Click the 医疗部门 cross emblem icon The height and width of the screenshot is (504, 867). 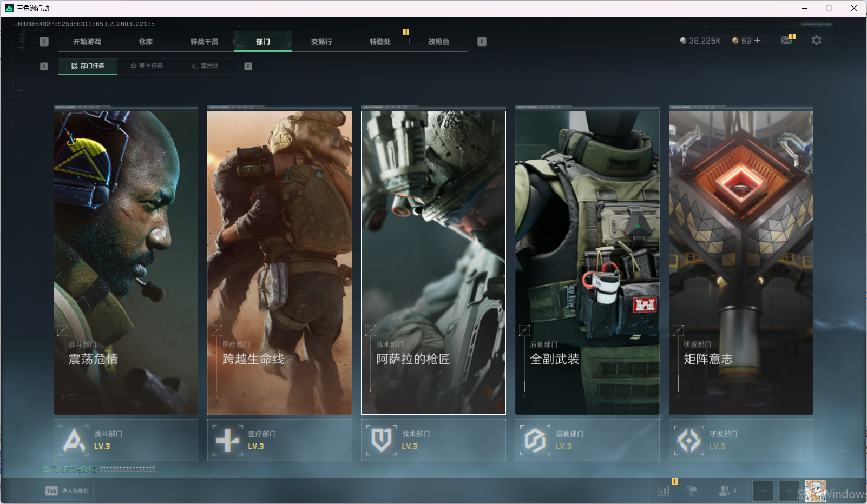[228, 440]
